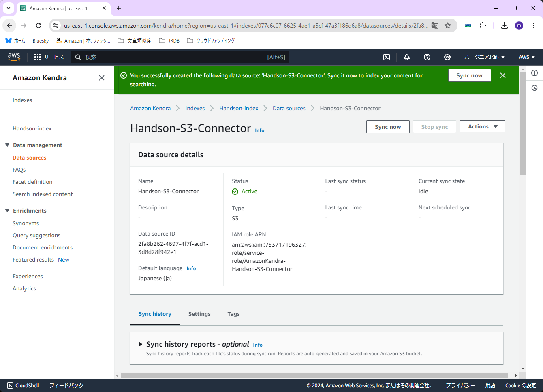
Task: Open Indexes in the sidebar
Action: click(22, 100)
